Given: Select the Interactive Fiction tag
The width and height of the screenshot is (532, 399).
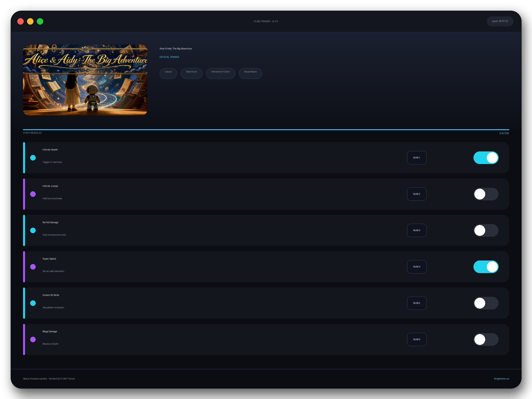Looking at the screenshot, I should click(x=221, y=73).
